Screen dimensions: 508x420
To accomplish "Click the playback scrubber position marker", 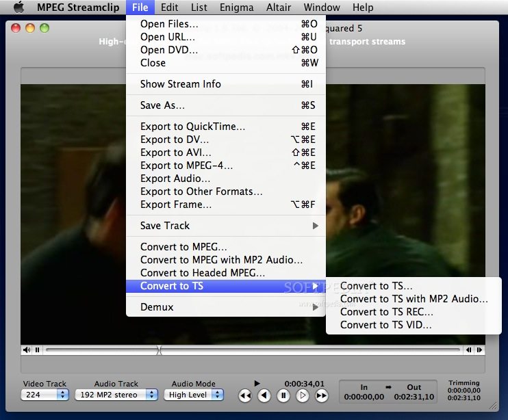I will pyautogui.click(x=159, y=350).
